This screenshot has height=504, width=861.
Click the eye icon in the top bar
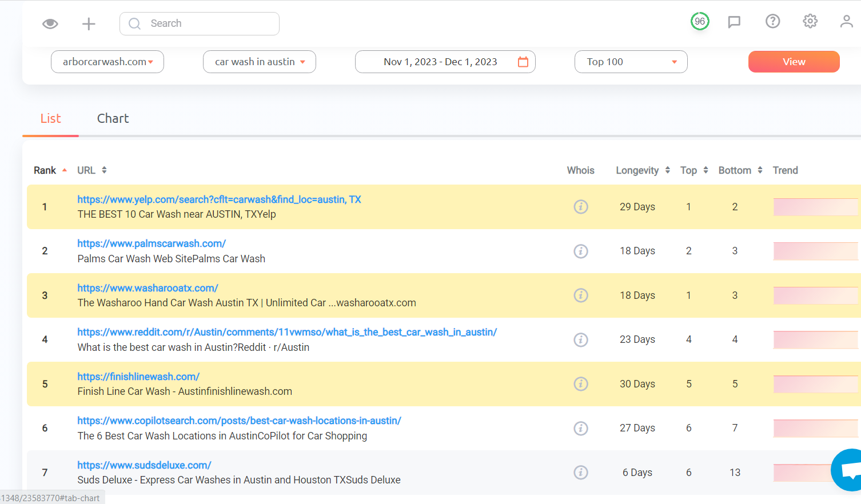point(50,23)
